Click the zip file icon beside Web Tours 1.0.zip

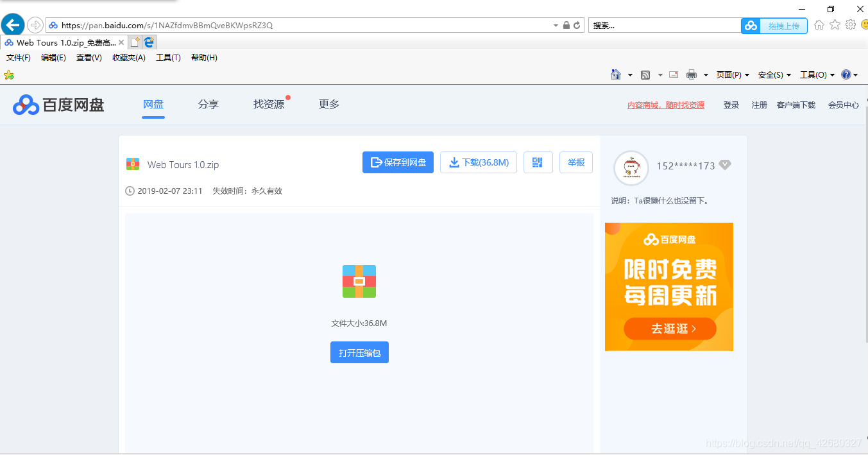pos(133,164)
